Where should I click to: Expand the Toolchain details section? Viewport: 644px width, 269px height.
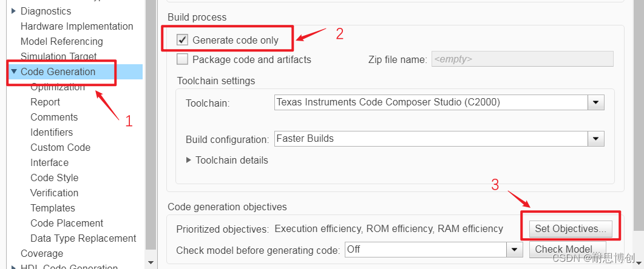[189, 161]
